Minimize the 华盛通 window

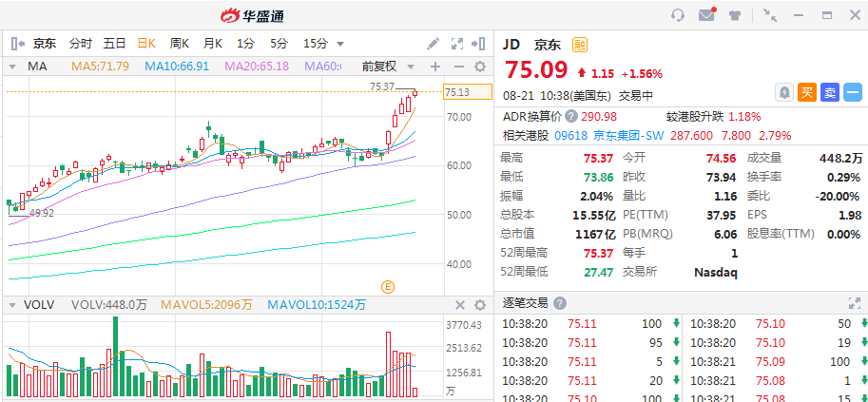pos(799,15)
